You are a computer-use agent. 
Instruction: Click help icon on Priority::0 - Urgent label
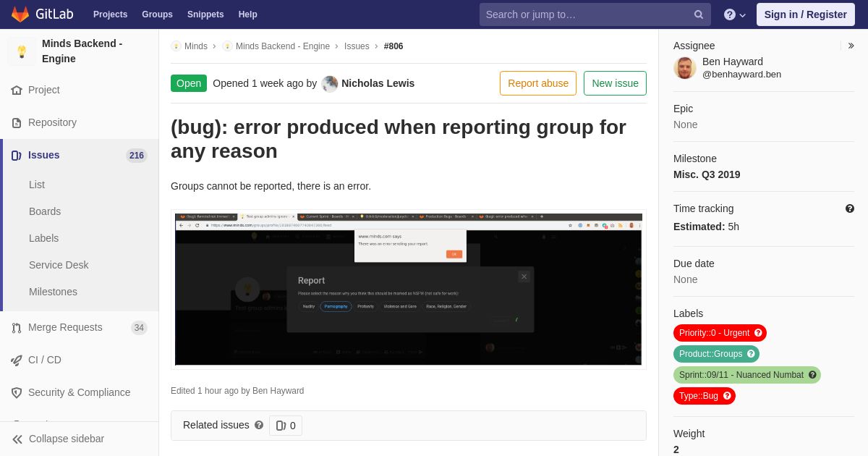tap(759, 333)
